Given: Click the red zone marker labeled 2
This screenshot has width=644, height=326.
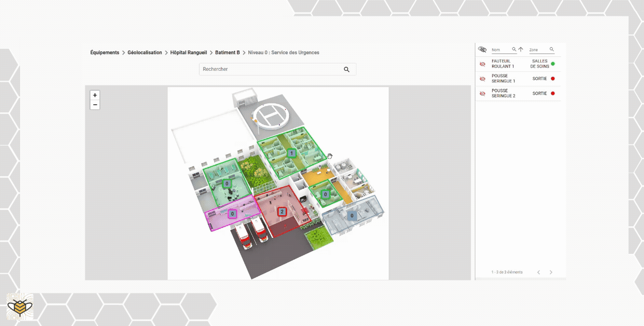Looking at the screenshot, I should tap(281, 211).
